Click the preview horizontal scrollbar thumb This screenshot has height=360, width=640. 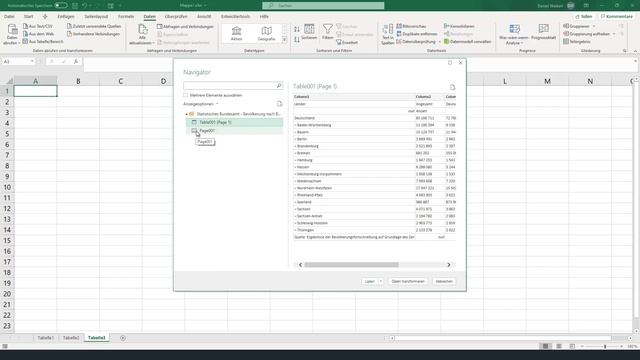351,265
